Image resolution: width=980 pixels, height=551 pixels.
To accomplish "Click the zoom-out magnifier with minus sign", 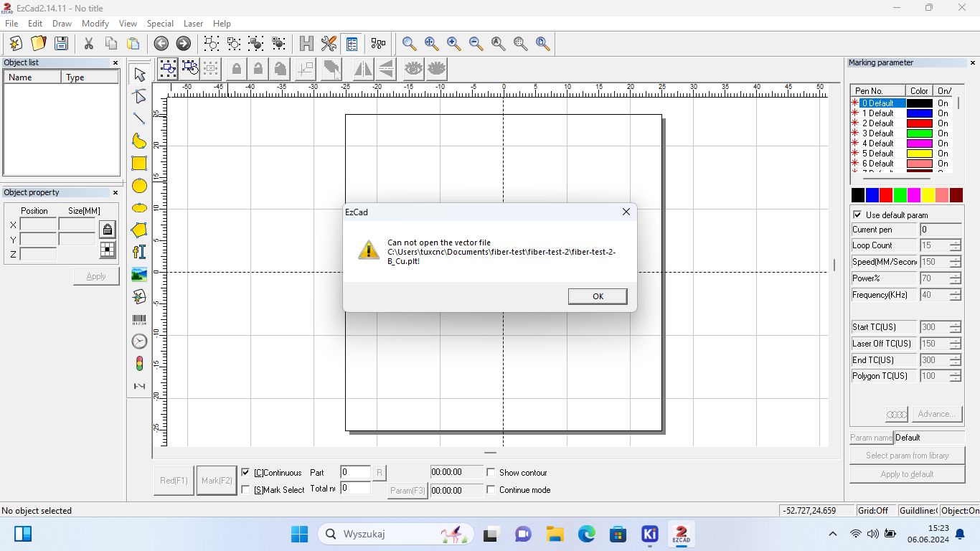I will tap(476, 43).
